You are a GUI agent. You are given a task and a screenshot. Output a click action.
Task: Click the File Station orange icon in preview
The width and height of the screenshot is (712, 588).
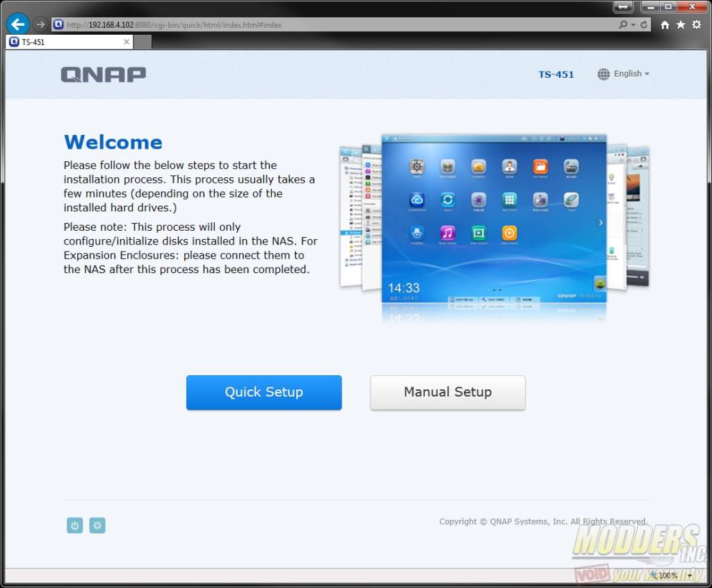point(540,167)
